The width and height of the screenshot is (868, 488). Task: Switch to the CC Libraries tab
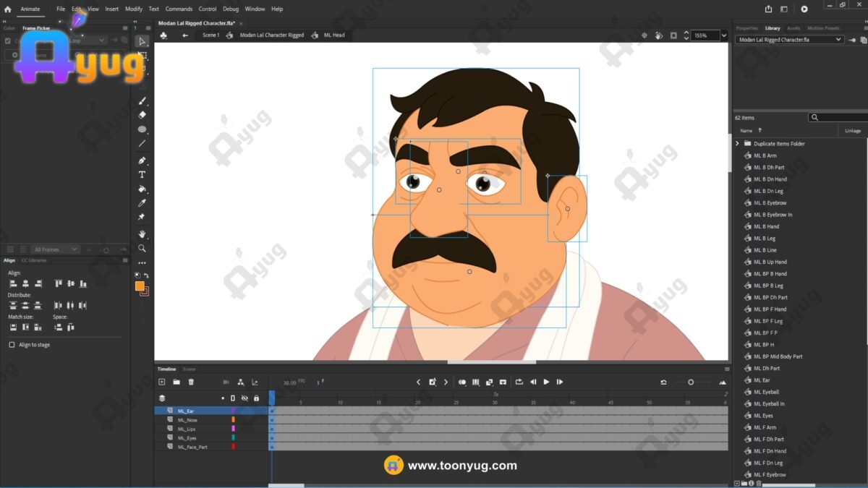pyautogui.click(x=34, y=260)
